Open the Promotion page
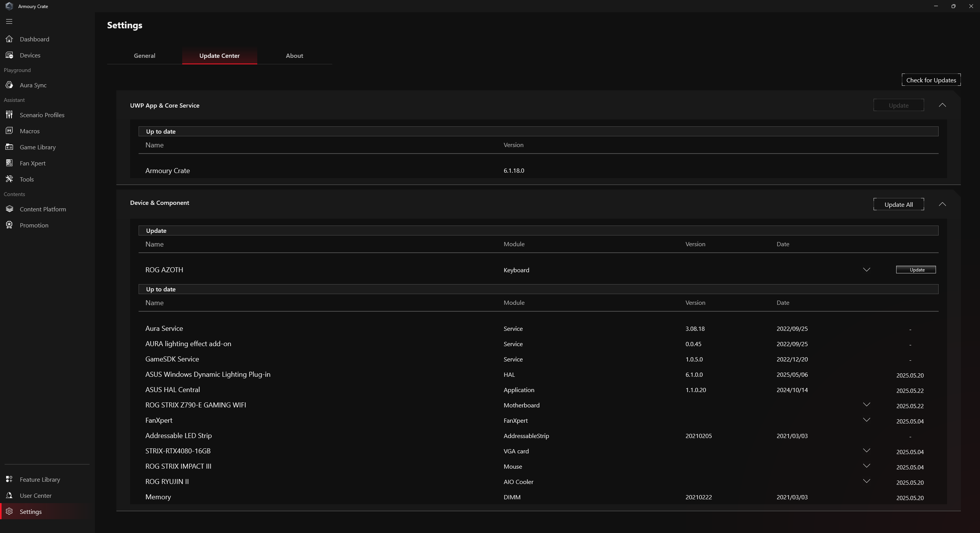The width and height of the screenshot is (980, 533). 47,225
